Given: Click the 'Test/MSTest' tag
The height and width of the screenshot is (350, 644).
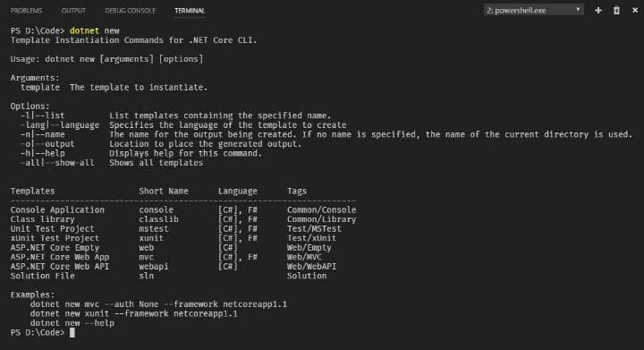Looking at the screenshot, I should tap(314, 229).
